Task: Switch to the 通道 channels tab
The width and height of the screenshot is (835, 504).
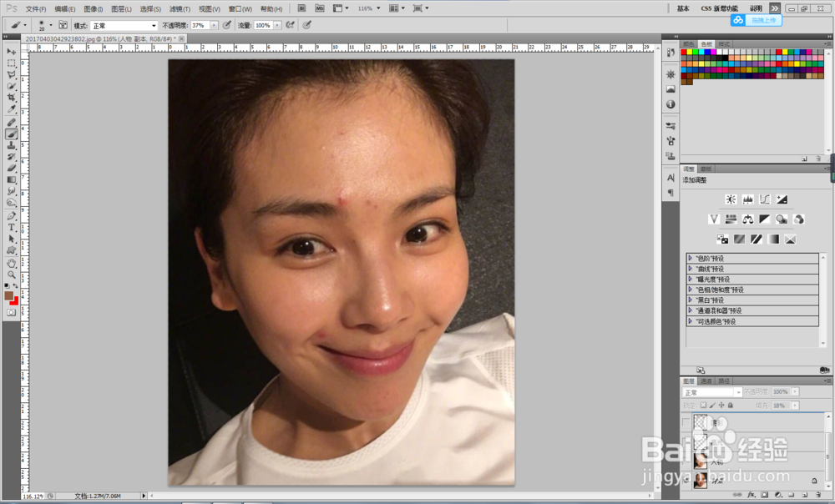Action: [x=706, y=381]
